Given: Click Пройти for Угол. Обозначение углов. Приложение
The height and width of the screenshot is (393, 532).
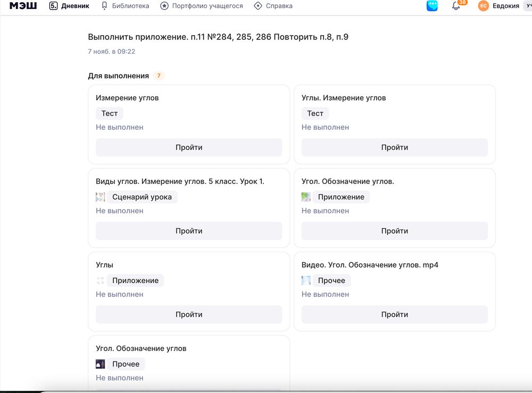Looking at the screenshot, I should 395,231.
